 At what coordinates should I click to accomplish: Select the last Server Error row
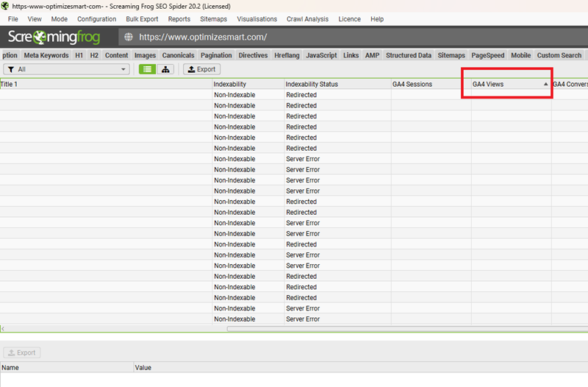294,319
